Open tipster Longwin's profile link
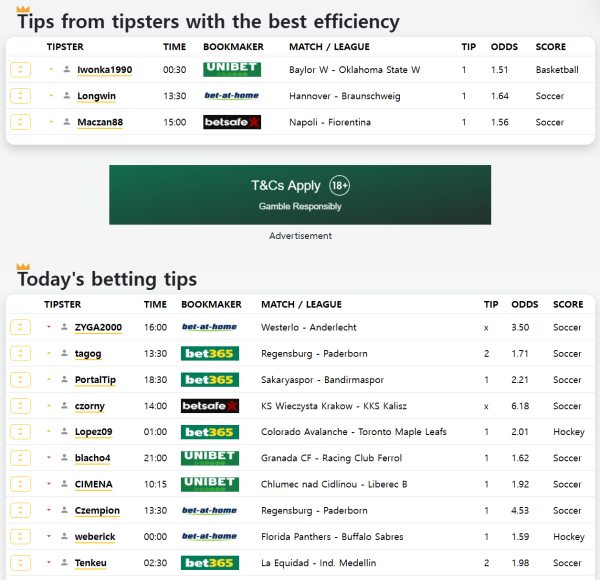600x580 pixels. 97,96
